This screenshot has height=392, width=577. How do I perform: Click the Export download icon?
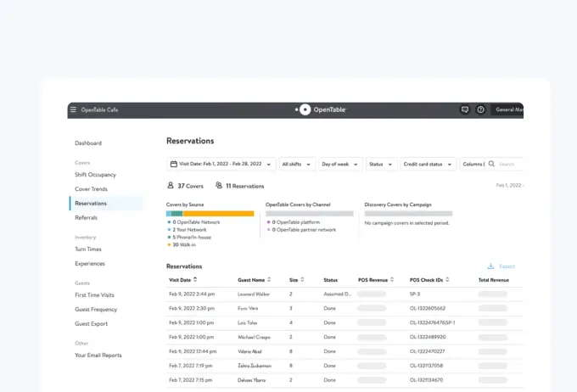[x=490, y=266]
